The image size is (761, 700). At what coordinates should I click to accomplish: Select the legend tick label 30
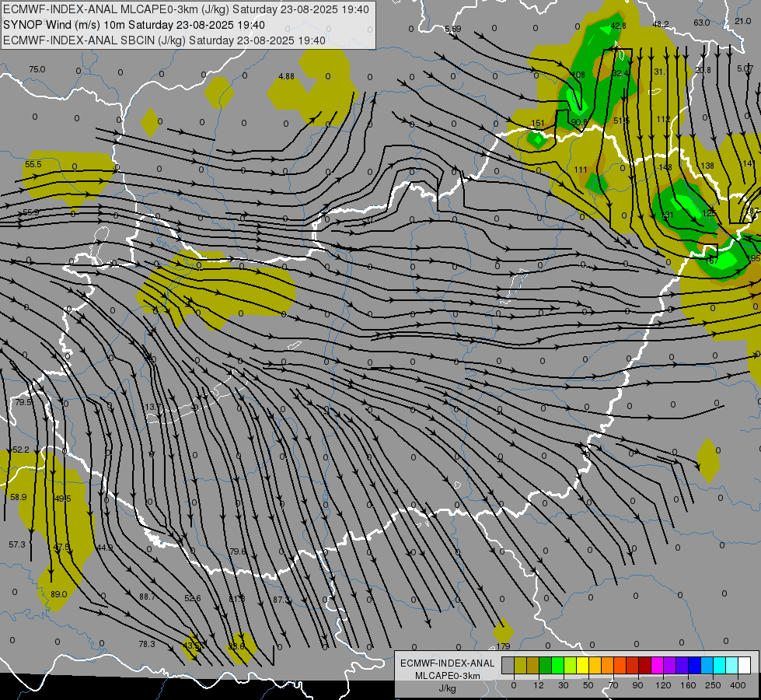click(564, 685)
